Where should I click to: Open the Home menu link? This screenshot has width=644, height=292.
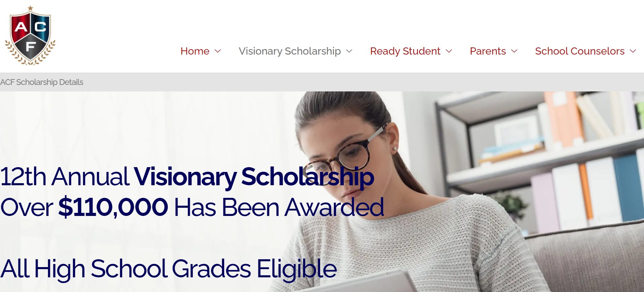pos(195,51)
